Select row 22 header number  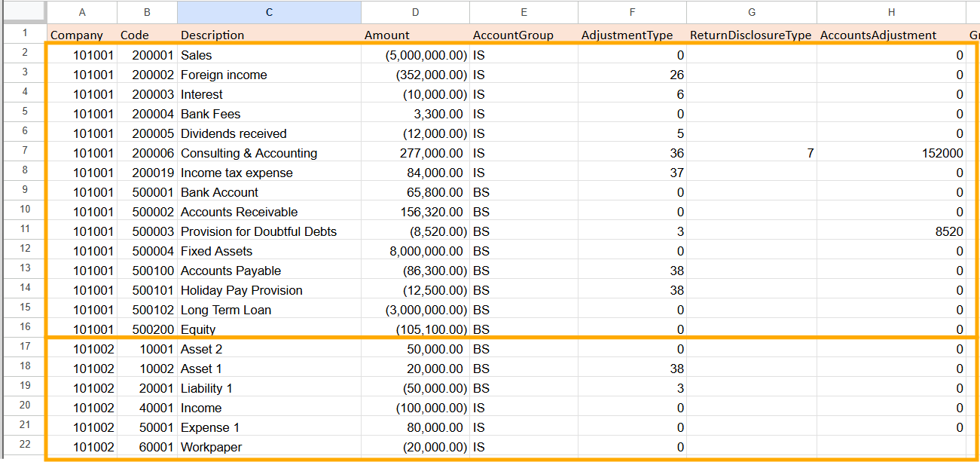[24, 446]
